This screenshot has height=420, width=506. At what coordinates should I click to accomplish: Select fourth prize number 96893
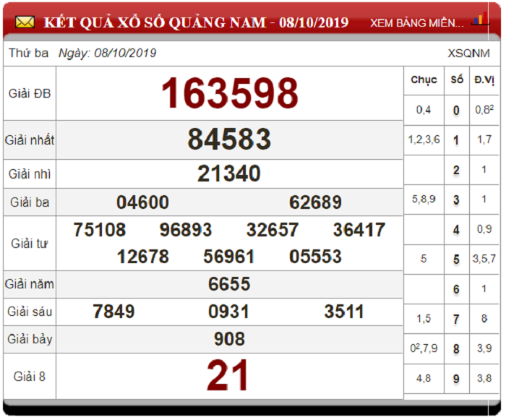[x=186, y=230]
